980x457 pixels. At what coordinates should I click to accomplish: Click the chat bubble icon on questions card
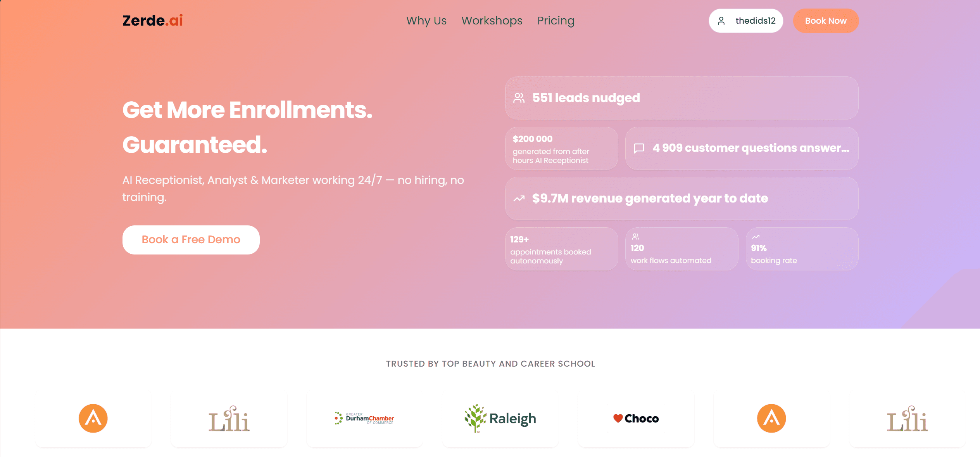point(639,148)
